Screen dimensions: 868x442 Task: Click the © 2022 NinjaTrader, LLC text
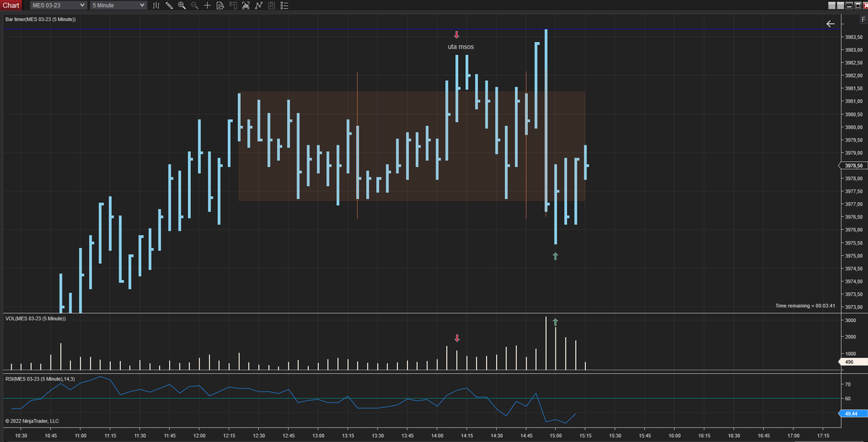click(x=32, y=420)
